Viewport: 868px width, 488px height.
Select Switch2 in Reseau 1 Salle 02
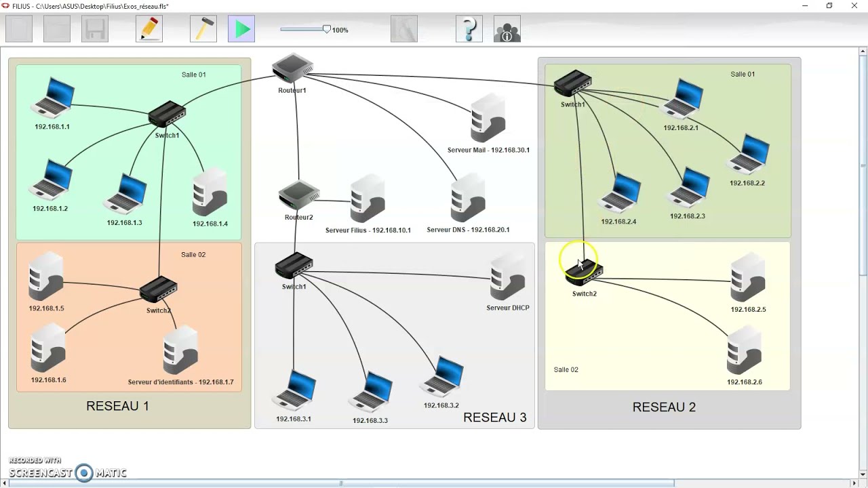pyautogui.click(x=158, y=290)
